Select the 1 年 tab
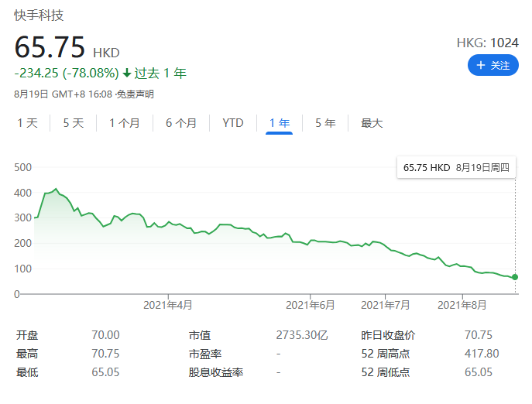 (279, 123)
